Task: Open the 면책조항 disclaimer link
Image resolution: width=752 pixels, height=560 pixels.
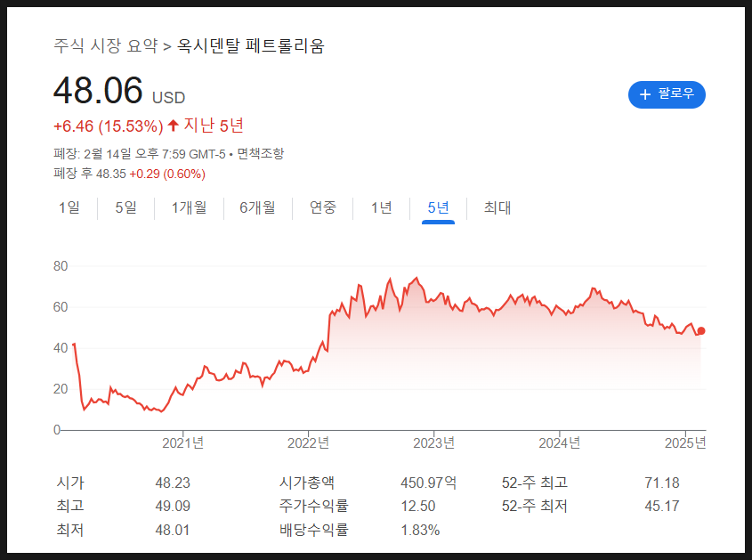Action: 261,153
